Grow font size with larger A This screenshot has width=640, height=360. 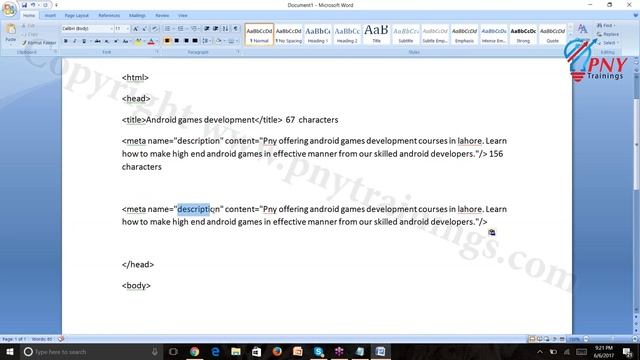136,29
